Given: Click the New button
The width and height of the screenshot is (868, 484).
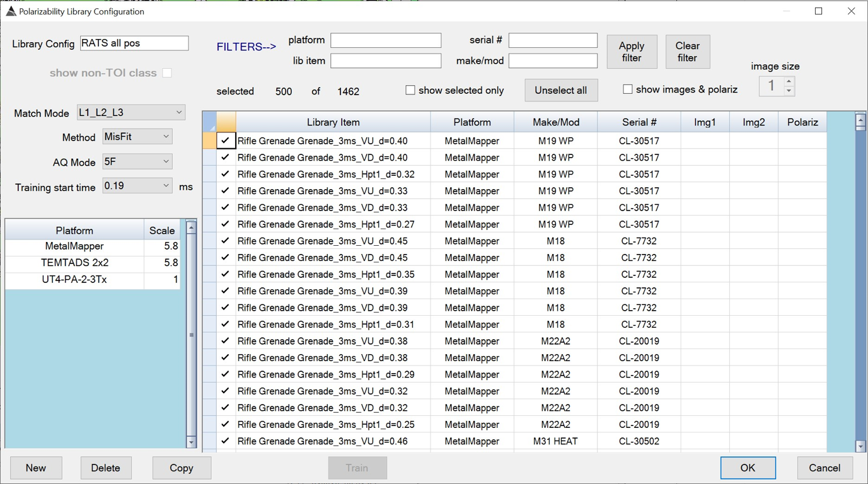Looking at the screenshot, I should 36,468.
